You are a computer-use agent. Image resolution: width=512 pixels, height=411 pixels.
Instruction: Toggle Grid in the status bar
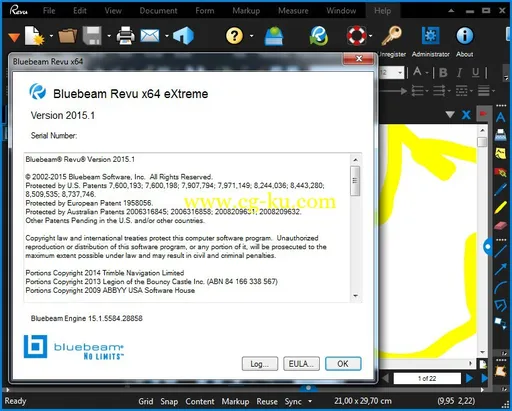[146, 401]
